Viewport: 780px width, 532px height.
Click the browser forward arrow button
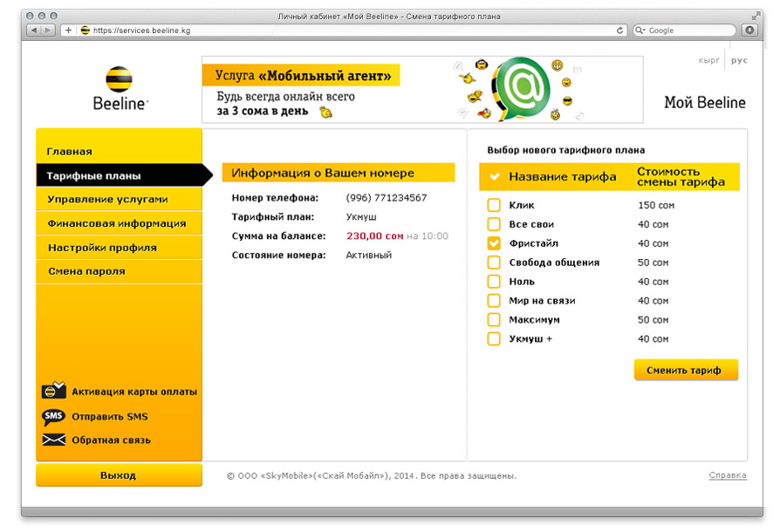48,31
